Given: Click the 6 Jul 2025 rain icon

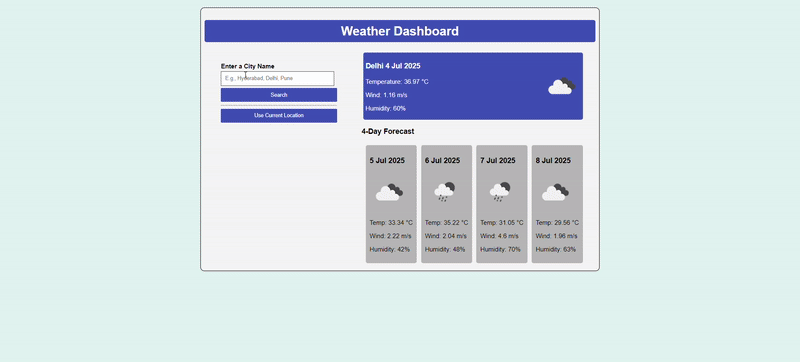Looking at the screenshot, I should (445, 192).
